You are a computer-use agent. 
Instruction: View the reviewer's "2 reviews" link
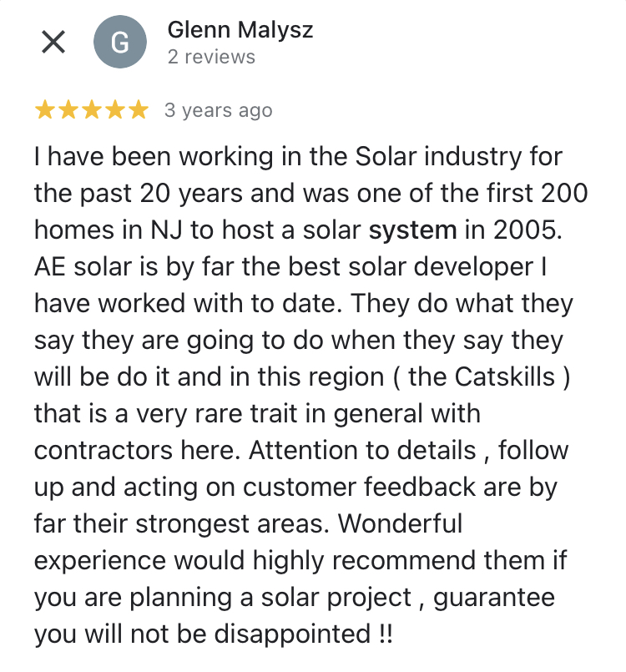[211, 57]
